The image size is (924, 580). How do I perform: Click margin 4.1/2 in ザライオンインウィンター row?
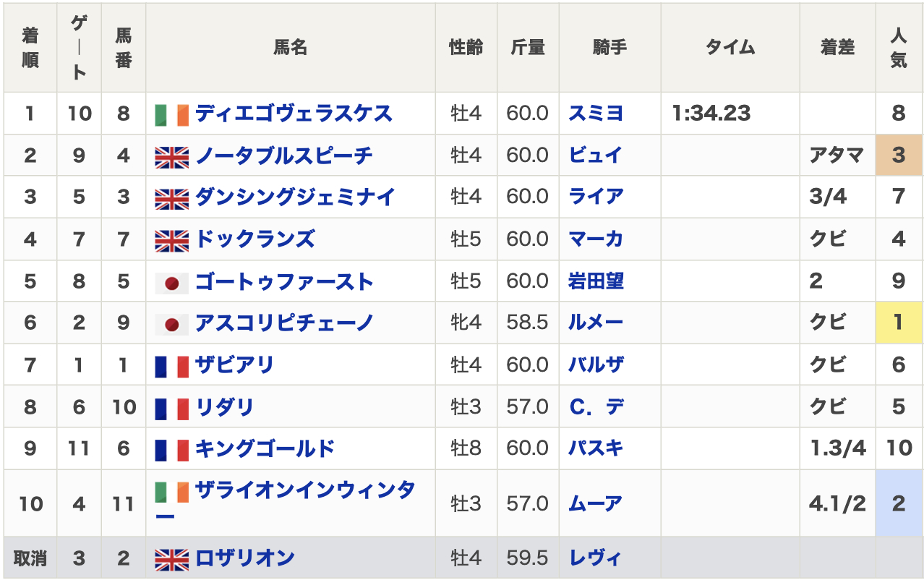838,503
